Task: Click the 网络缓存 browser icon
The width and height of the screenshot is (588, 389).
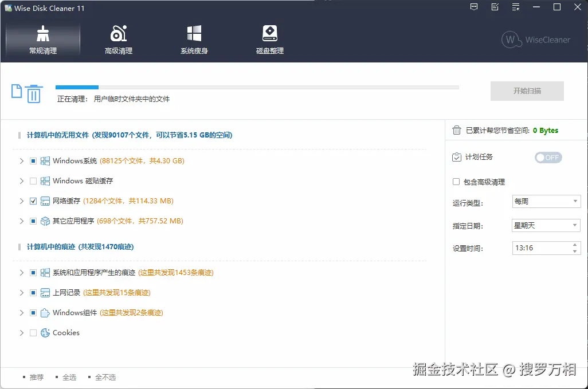Action: pyautogui.click(x=45, y=201)
